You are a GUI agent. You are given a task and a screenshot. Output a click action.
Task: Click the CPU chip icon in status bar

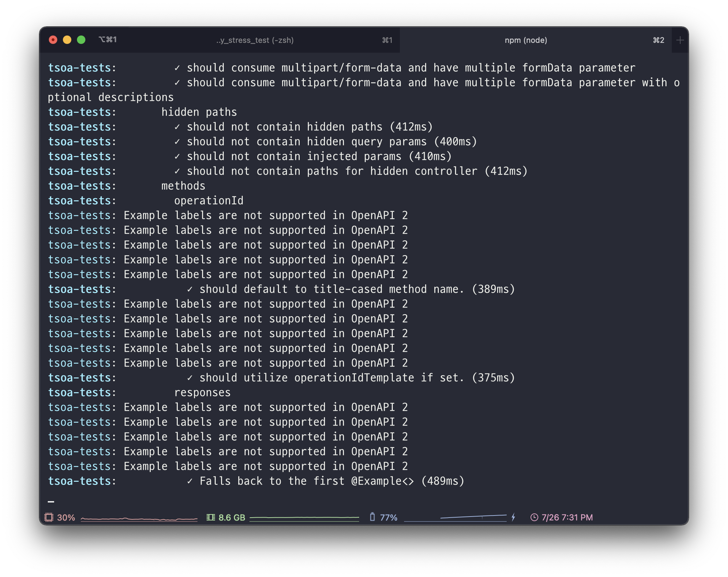pyautogui.click(x=49, y=517)
